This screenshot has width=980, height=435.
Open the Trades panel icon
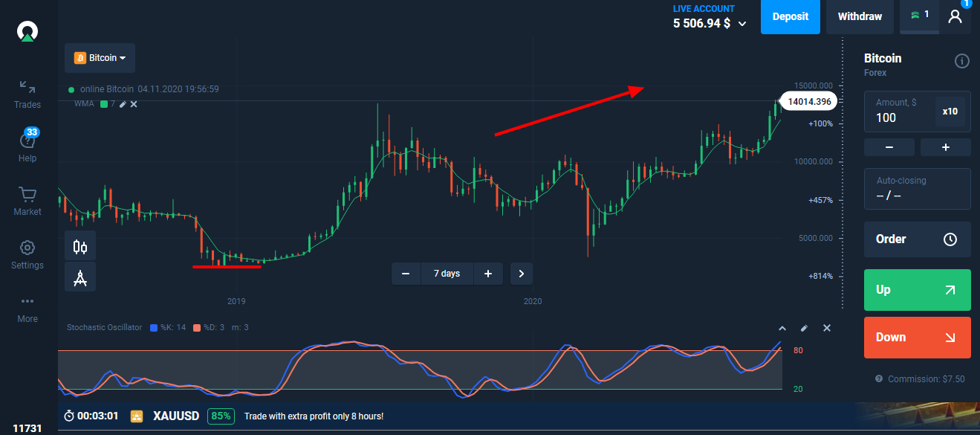(27, 87)
